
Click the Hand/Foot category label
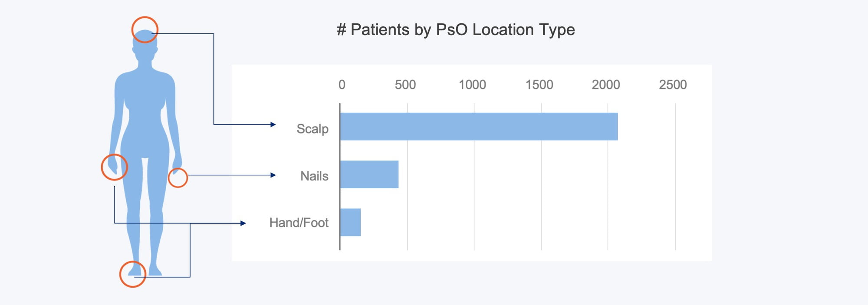(299, 223)
